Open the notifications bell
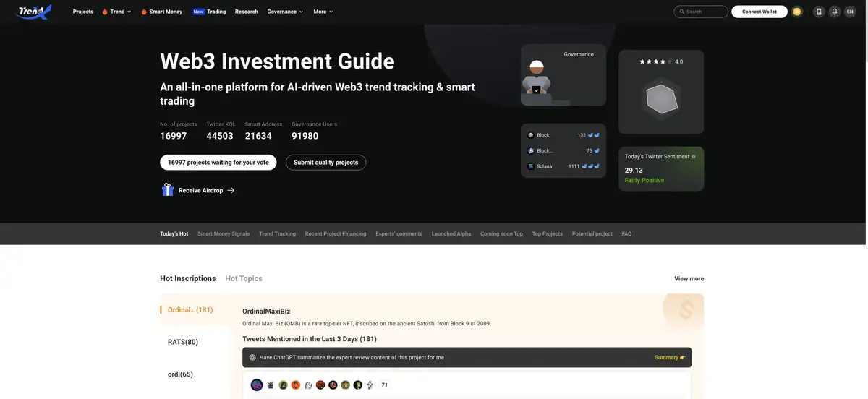Image resolution: width=868 pixels, height=399 pixels. [834, 12]
